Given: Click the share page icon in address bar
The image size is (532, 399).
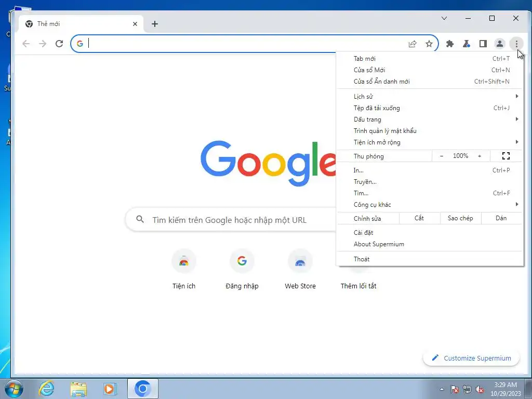Looking at the screenshot, I should click(413, 44).
